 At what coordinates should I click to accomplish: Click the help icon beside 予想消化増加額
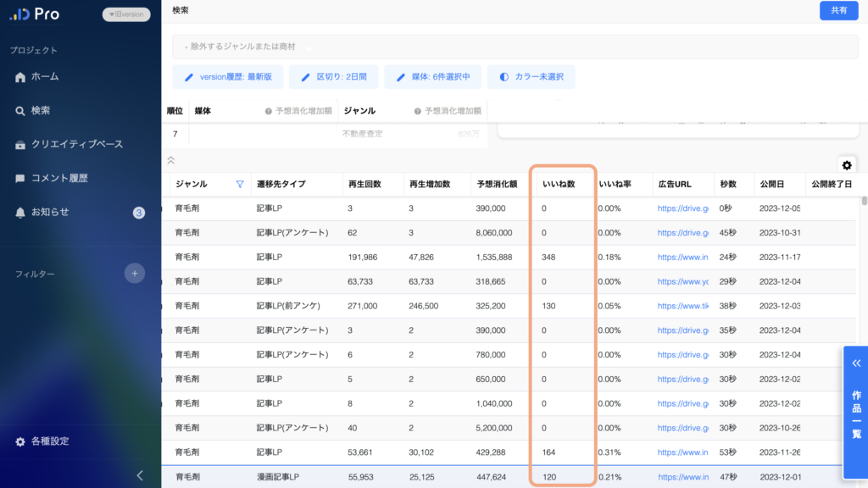click(268, 111)
